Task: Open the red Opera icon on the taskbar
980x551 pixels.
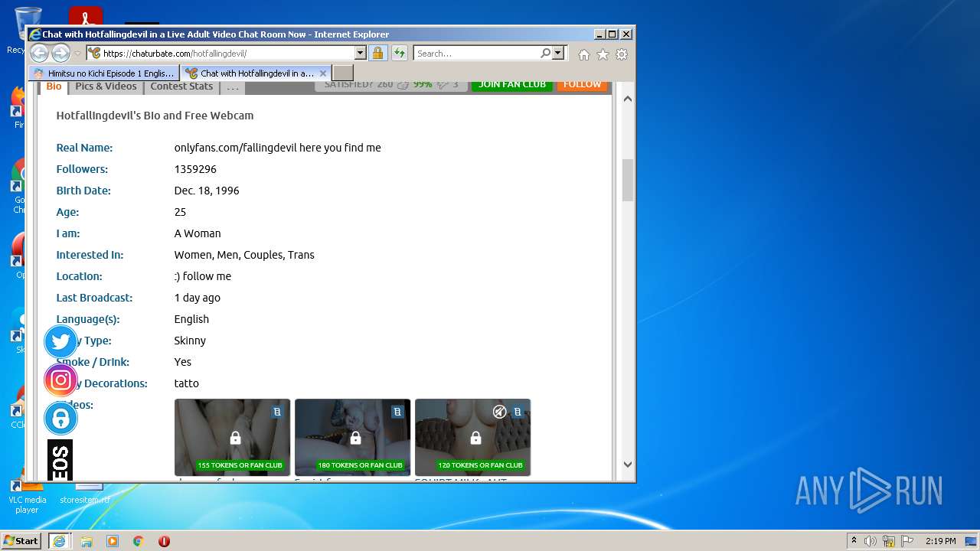Action: 164,541
